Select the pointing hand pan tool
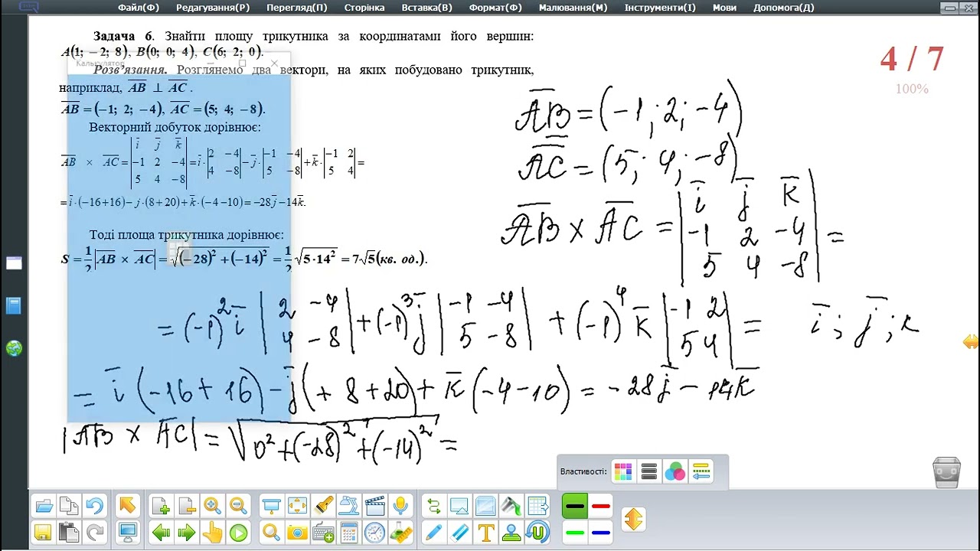 pos(212,532)
